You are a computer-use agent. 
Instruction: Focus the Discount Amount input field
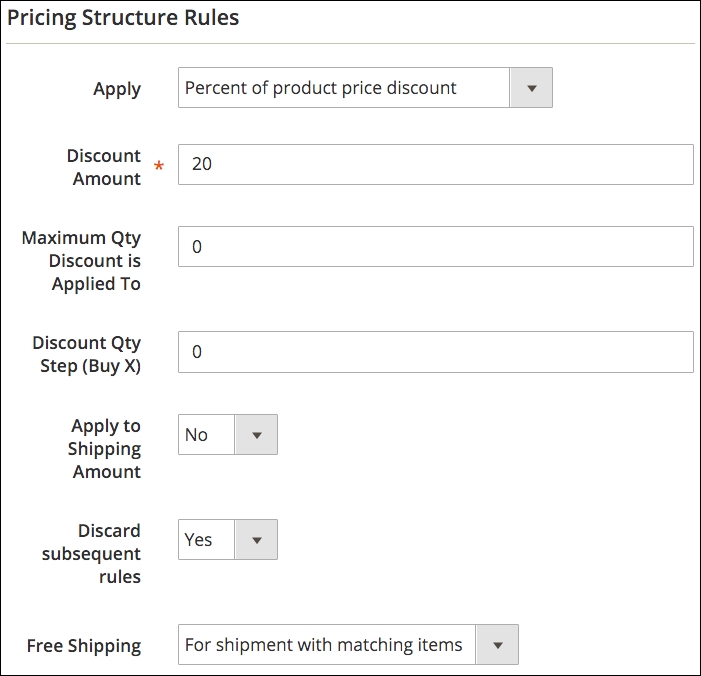click(435, 165)
